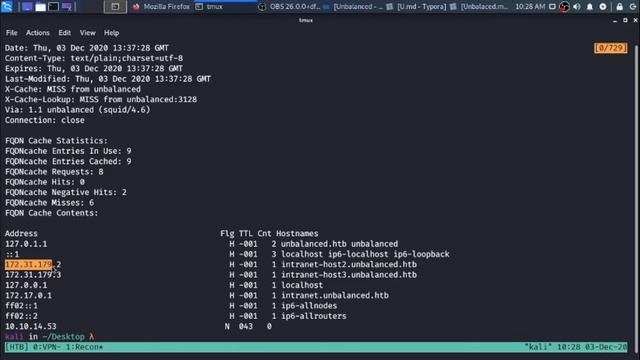Launch the terminal emulator from panel

[53, 7]
